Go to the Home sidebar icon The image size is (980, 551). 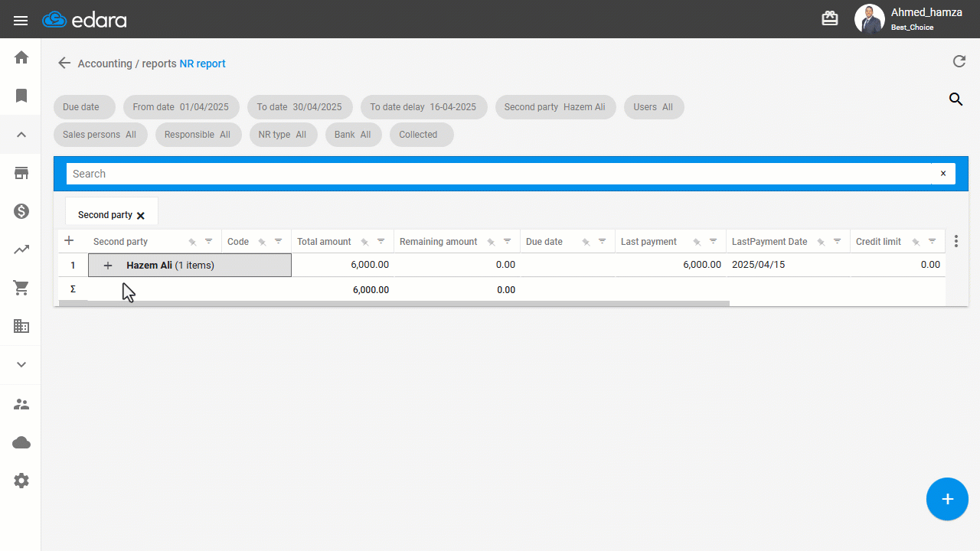(21, 57)
